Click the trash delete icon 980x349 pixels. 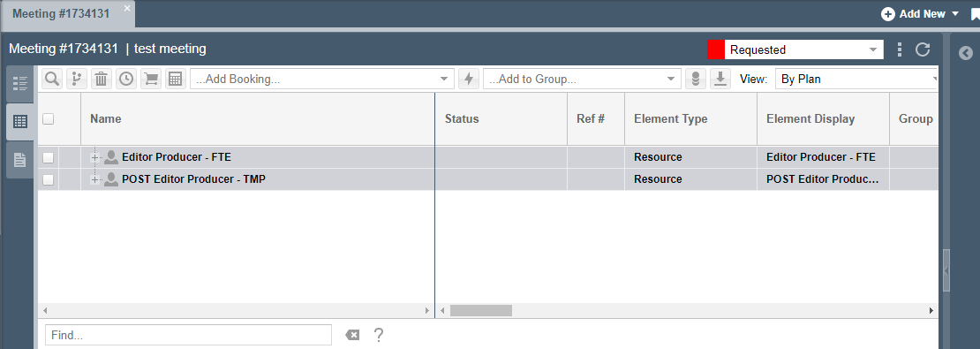(102, 79)
